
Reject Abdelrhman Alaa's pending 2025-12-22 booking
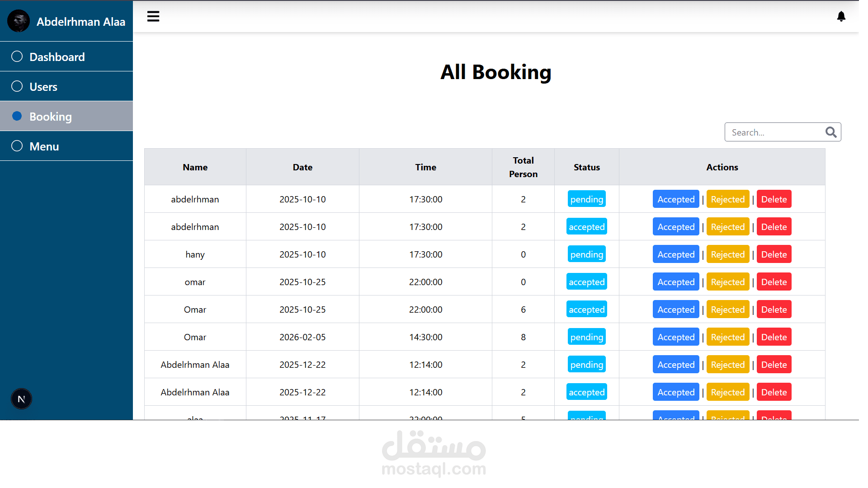(727, 365)
